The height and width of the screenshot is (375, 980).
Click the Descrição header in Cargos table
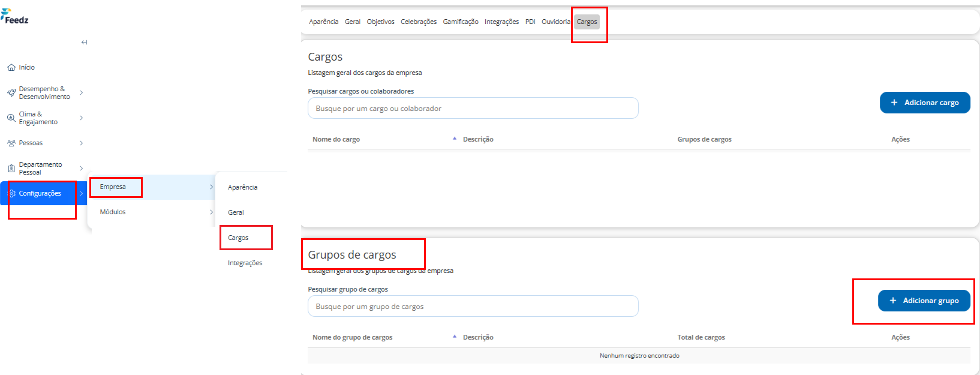click(478, 139)
